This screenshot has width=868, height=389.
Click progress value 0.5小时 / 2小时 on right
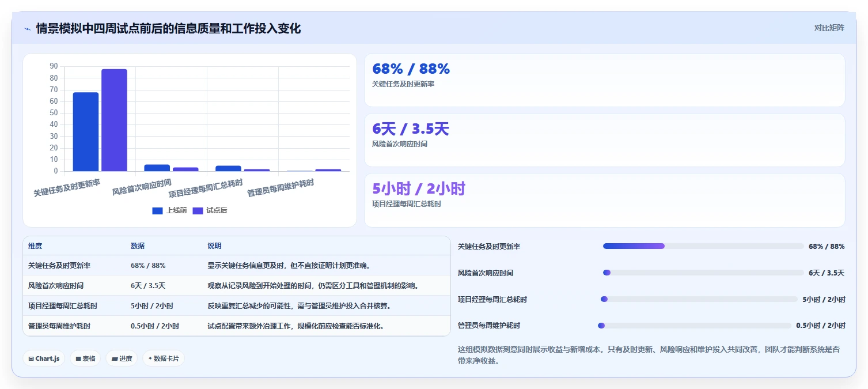[x=820, y=326]
